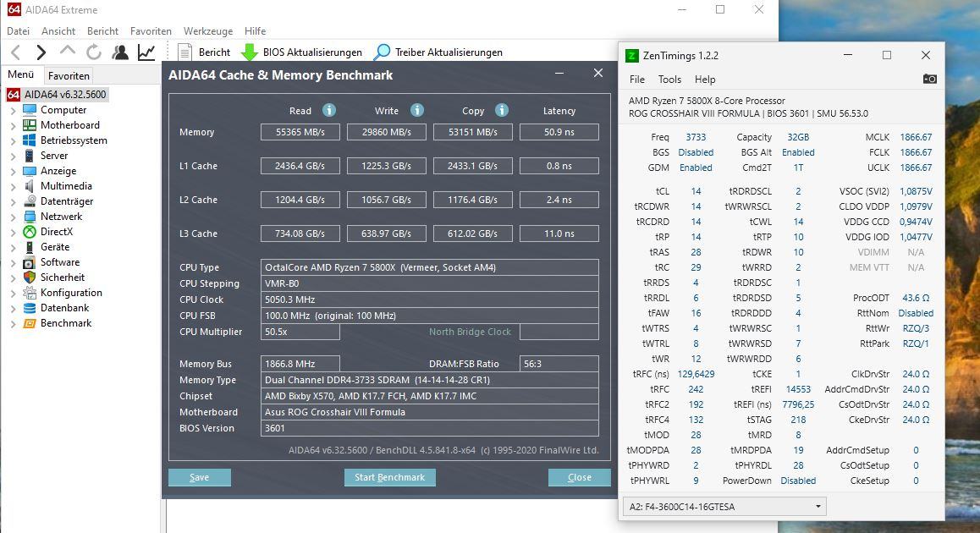Open the Help menu in ZenTimings

pyautogui.click(x=705, y=80)
